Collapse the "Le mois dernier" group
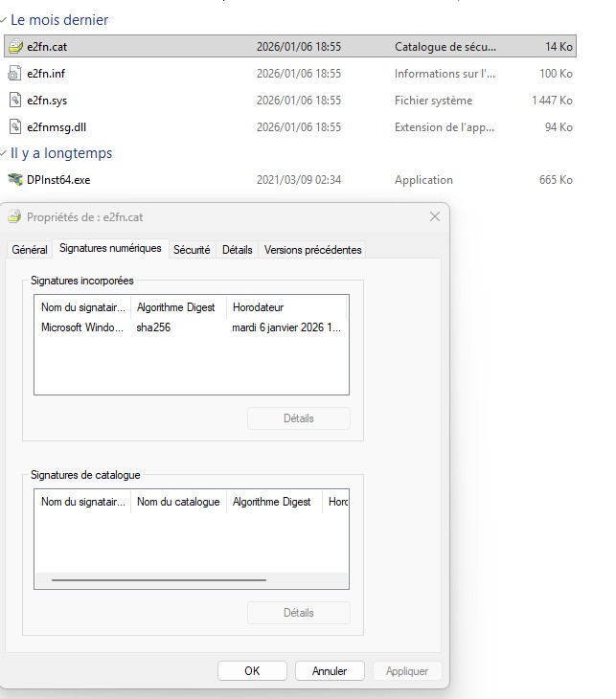 4,20
